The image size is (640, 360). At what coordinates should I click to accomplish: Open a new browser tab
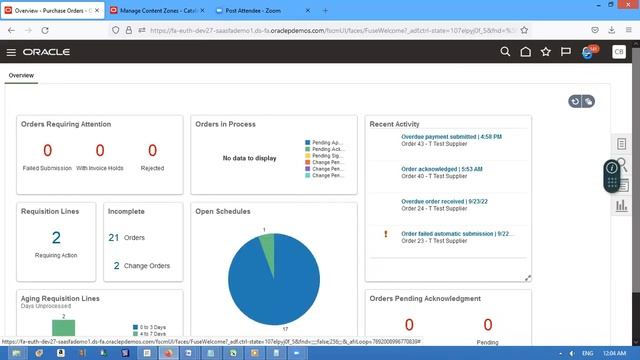(x=325, y=11)
